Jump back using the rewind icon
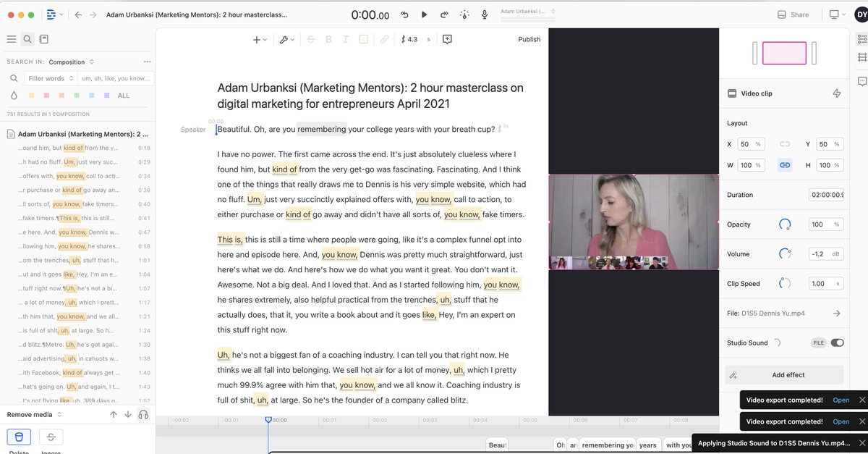The height and width of the screenshot is (454, 868). pyautogui.click(x=404, y=14)
